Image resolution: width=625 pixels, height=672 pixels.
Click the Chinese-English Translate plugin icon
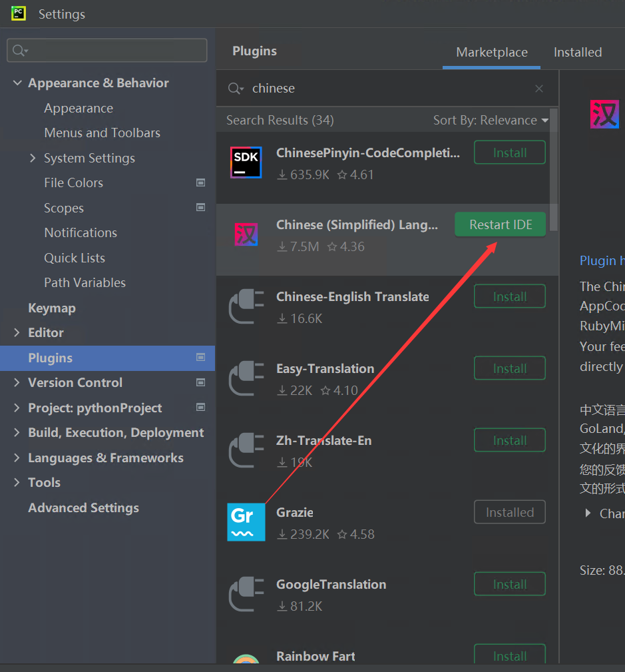[246, 306]
